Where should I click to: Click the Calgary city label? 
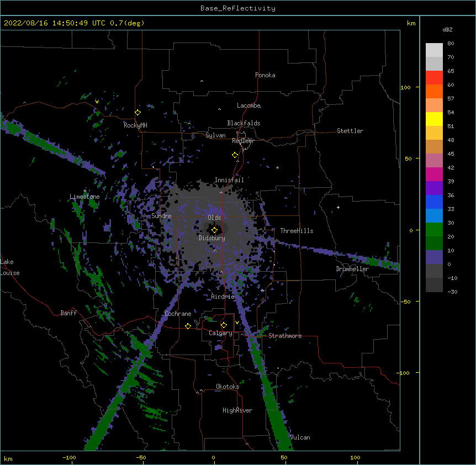220,333
